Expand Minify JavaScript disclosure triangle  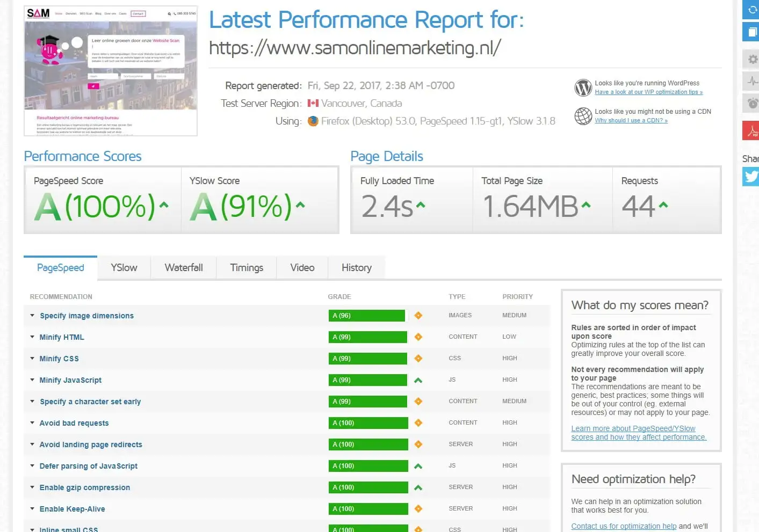[32, 380]
